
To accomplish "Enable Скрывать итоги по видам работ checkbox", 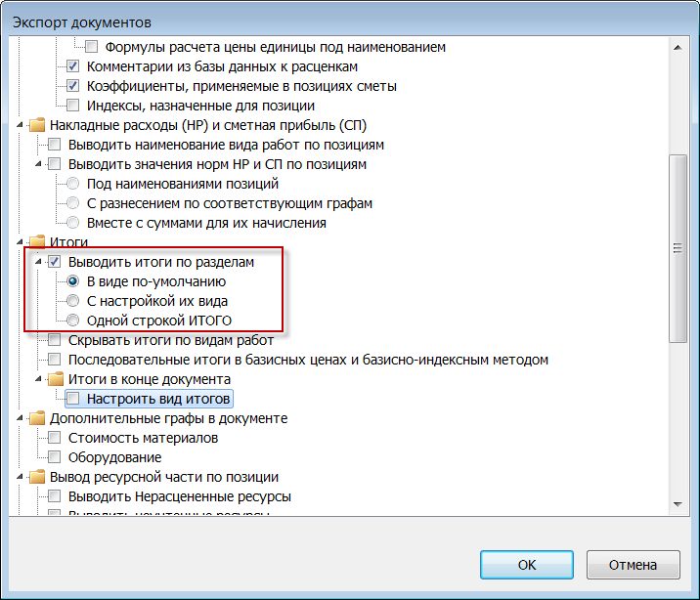I will click(55, 340).
